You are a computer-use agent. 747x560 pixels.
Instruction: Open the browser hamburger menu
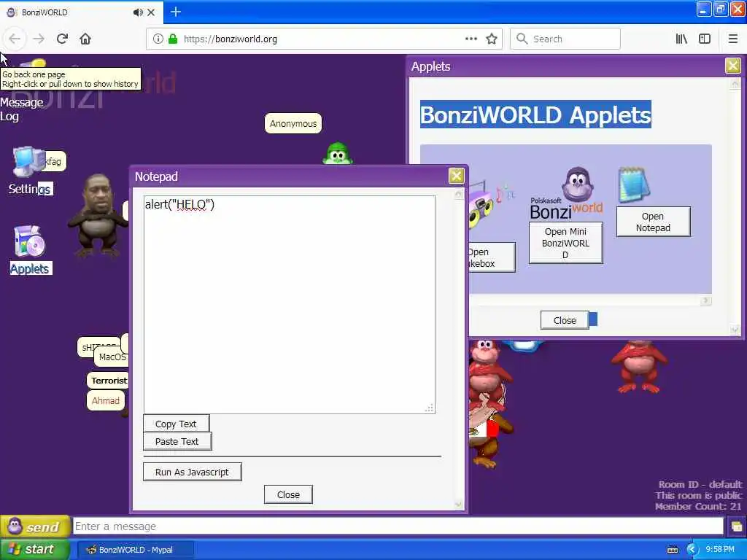(x=733, y=39)
